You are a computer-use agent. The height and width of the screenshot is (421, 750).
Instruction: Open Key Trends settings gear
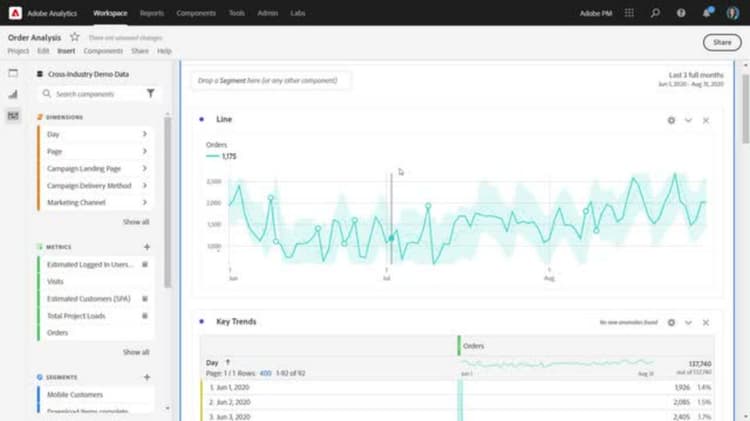point(672,322)
